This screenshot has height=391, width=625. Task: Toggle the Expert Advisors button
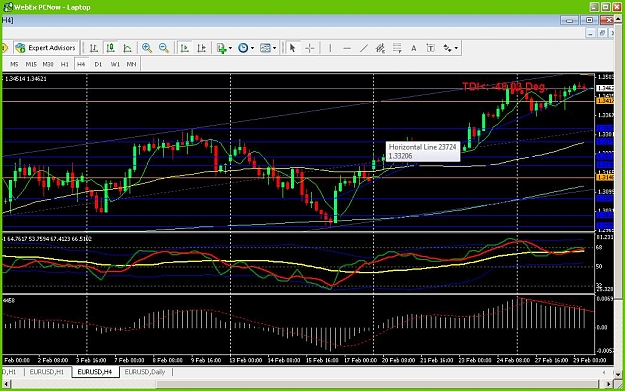(45, 48)
